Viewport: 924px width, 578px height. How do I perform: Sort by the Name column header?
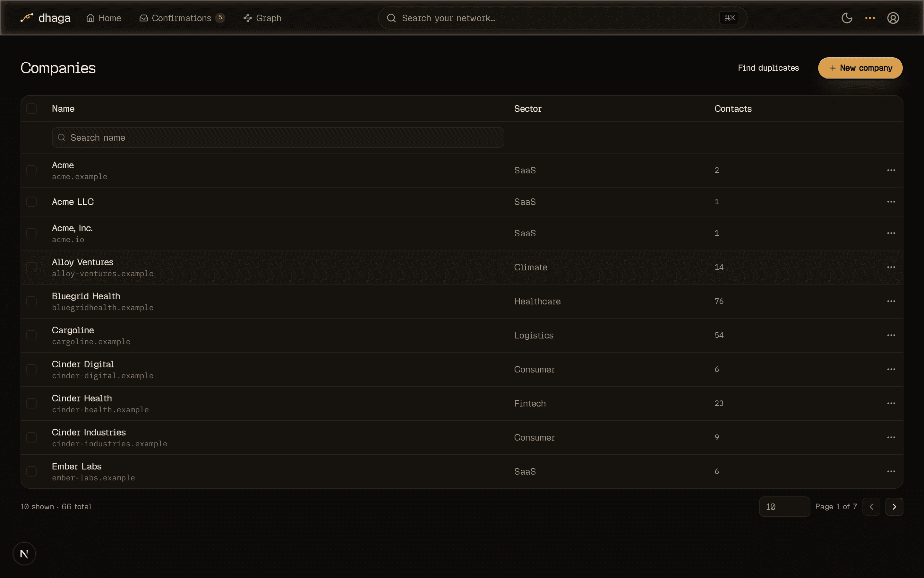click(x=63, y=109)
